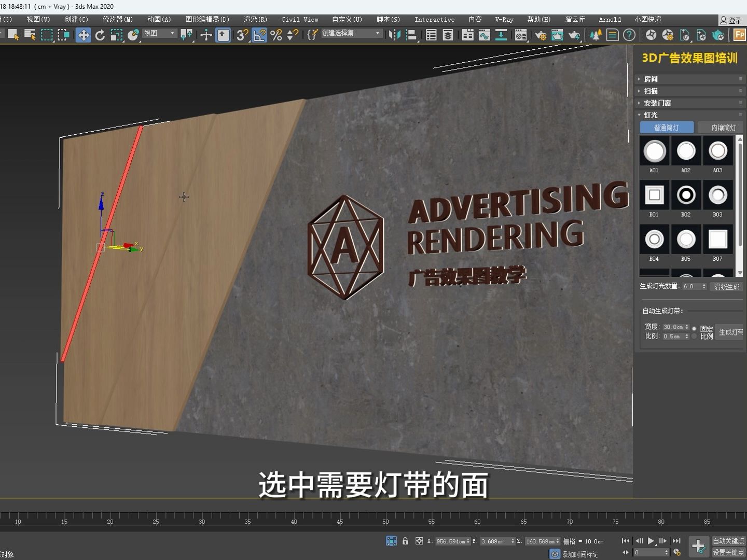Show the Ribbon toggle icon
This screenshot has width=747, height=560.
467,35
